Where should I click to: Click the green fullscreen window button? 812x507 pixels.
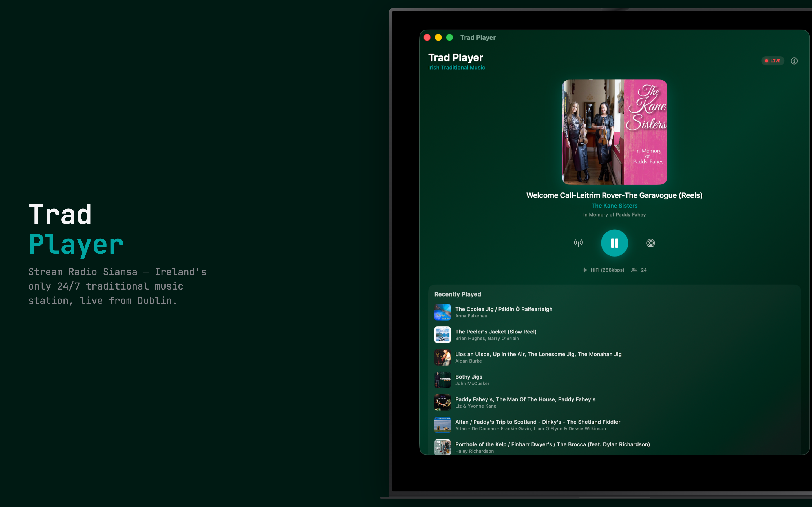tap(450, 37)
